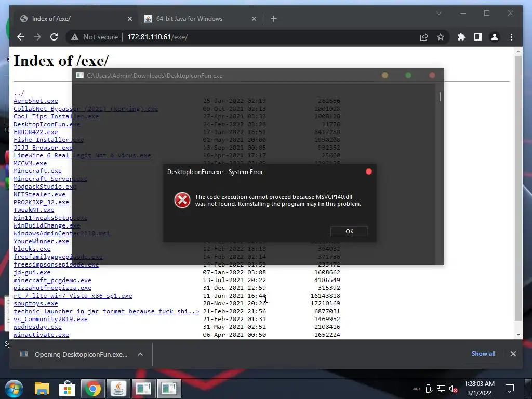The image size is (532, 399).
Task: Click the TweakNT.exe link
Action: (x=34, y=210)
